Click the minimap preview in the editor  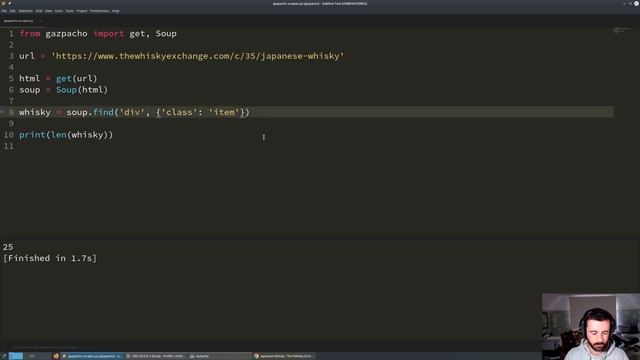[621, 30]
